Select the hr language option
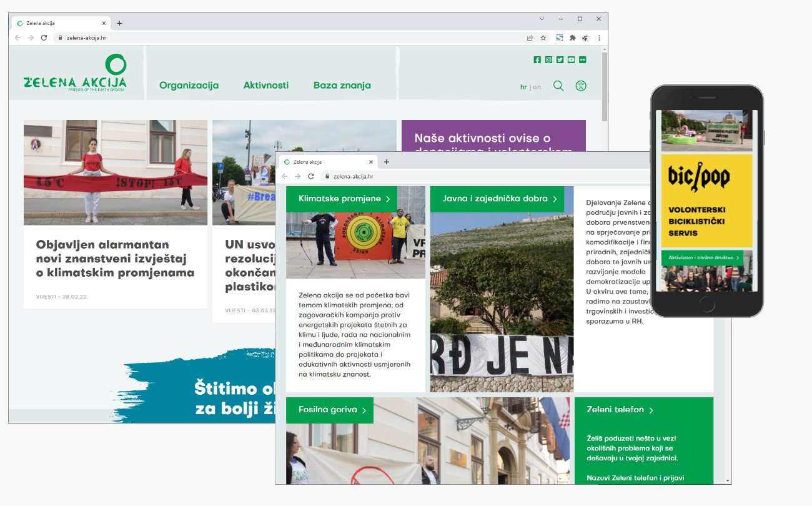This screenshot has height=506, width=812. pyautogui.click(x=523, y=87)
